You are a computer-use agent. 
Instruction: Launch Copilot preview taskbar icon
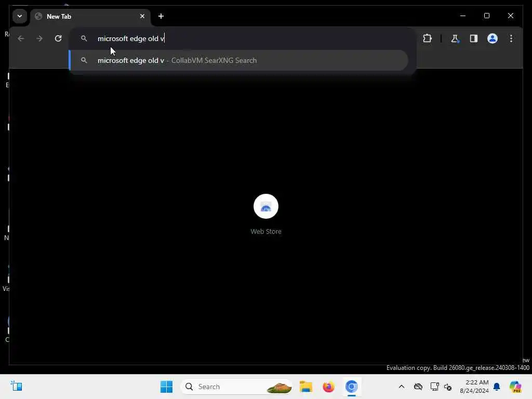[x=515, y=387]
